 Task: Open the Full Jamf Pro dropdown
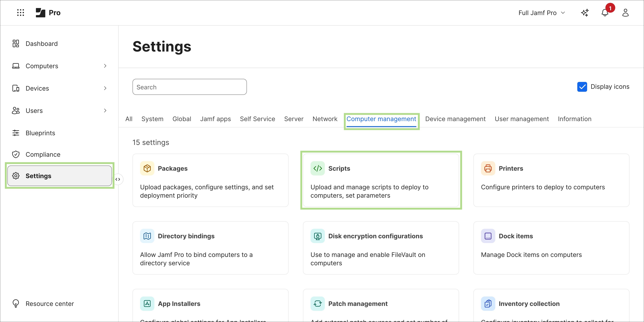(542, 13)
